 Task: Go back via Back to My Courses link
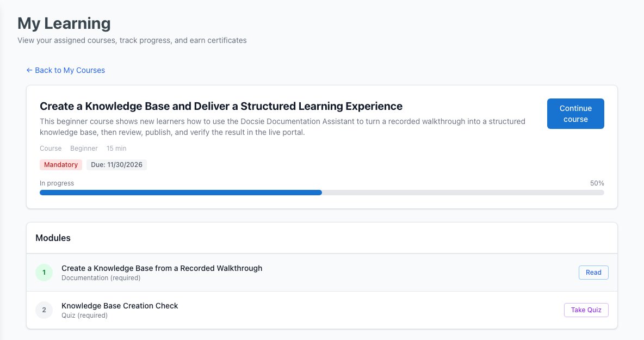coord(66,70)
